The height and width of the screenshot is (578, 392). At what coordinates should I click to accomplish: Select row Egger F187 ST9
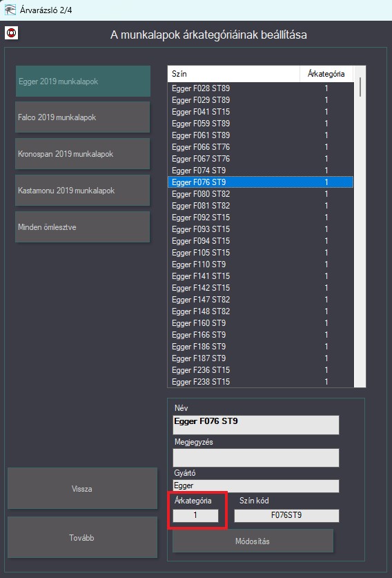pyautogui.click(x=260, y=358)
